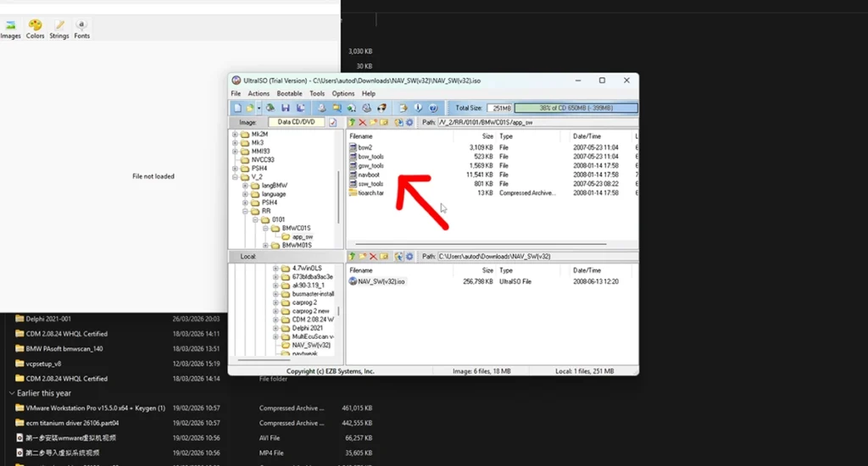Select the app_sw folder in the image tree
This screenshot has width=868, height=466.
pos(303,237)
